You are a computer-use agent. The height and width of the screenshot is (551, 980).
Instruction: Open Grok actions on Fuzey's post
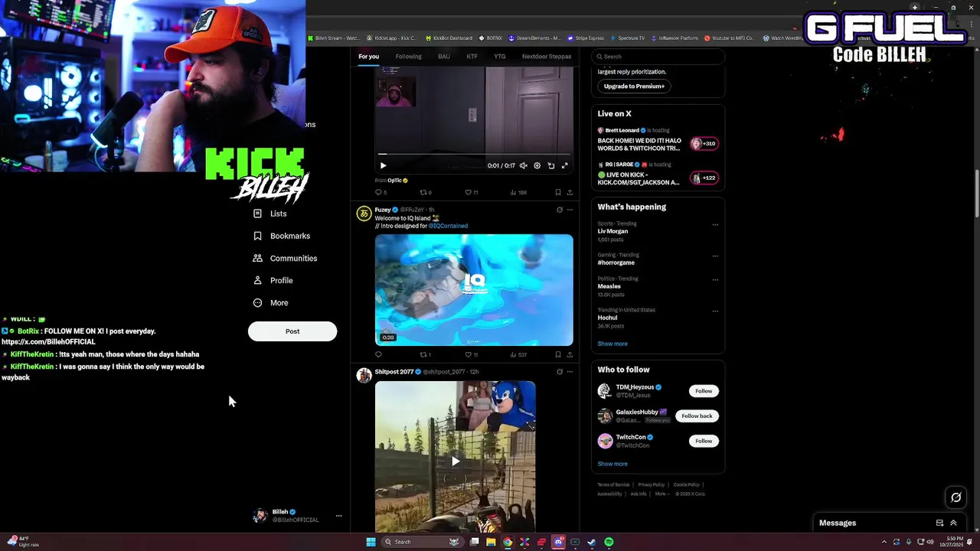(x=560, y=210)
